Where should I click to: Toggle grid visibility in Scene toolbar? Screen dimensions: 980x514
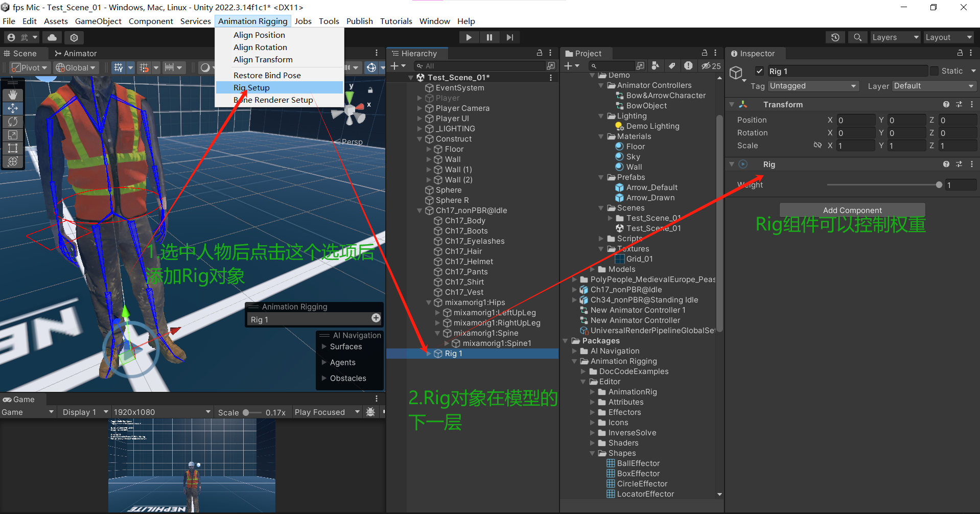(118, 67)
